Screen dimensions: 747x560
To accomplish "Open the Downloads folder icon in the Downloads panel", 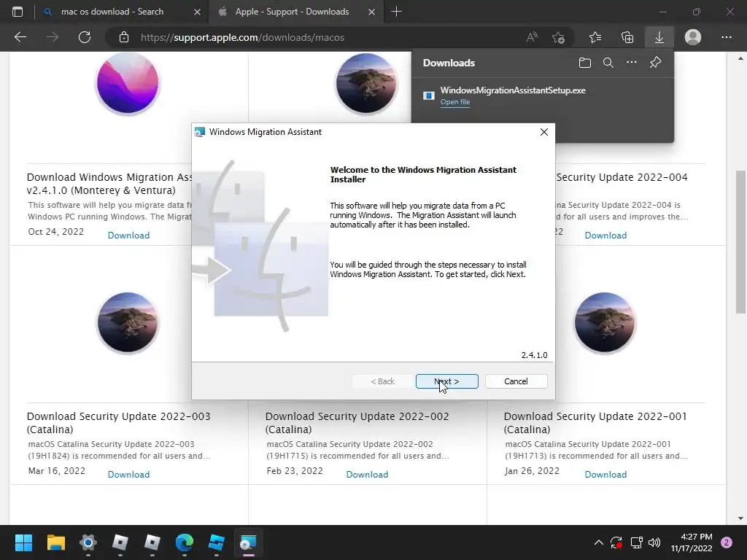I will click(x=585, y=63).
